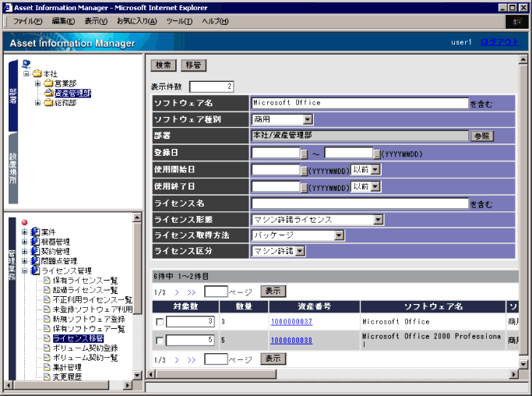Open the ライセンス区分 dropdown
This screenshot has height=396, width=532.
click(300, 251)
